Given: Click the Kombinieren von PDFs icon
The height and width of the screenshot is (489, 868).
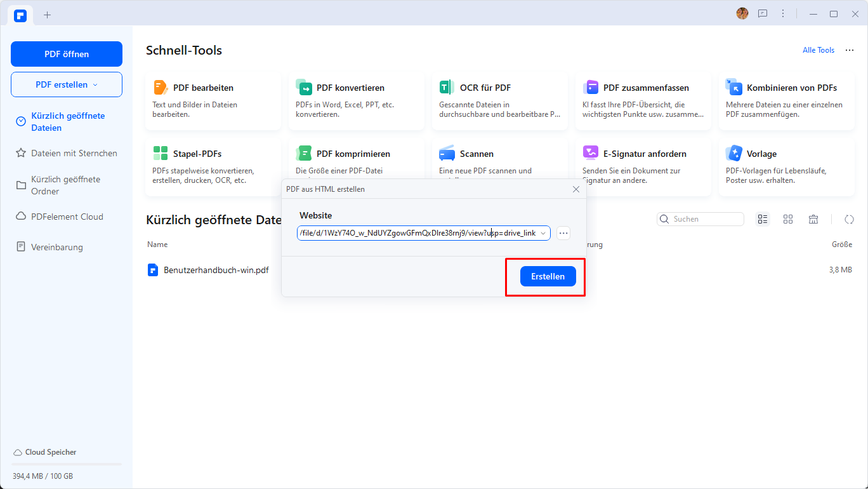Looking at the screenshot, I should click(x=734, y=88).
